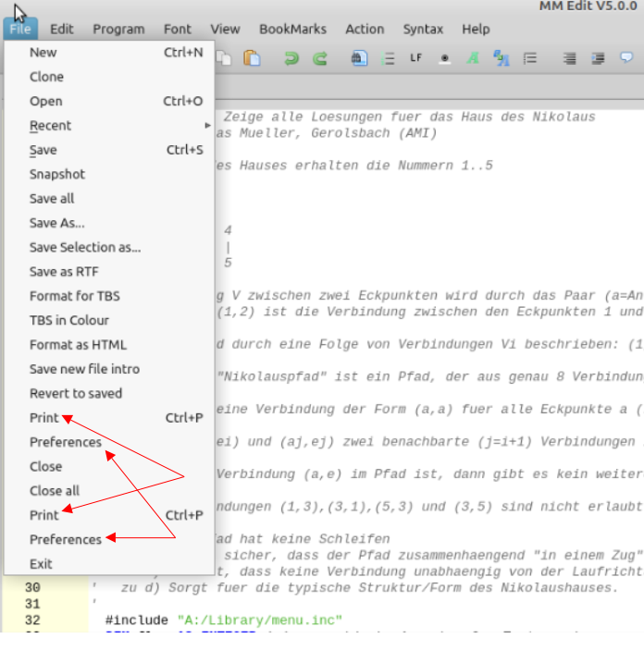Select TBS in Colour menu item
This screenshot has height=651, width=644.
pyautogui.click(x=68, y=320)
